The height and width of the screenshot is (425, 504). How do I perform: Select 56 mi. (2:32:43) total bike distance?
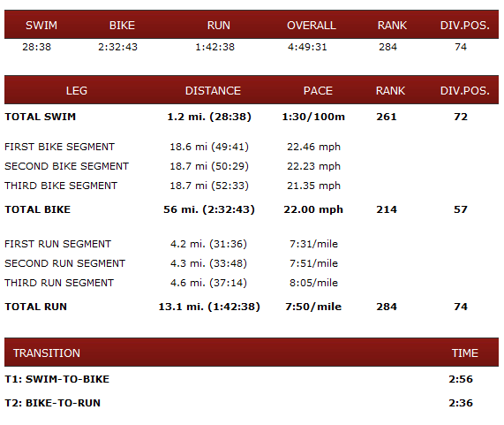pos(209,209)
